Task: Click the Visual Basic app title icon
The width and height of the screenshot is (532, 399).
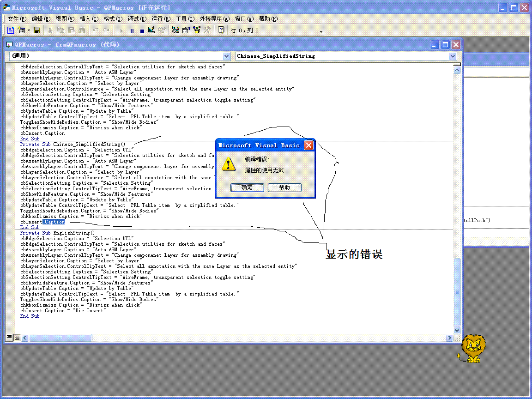Action: click(6, 7)
